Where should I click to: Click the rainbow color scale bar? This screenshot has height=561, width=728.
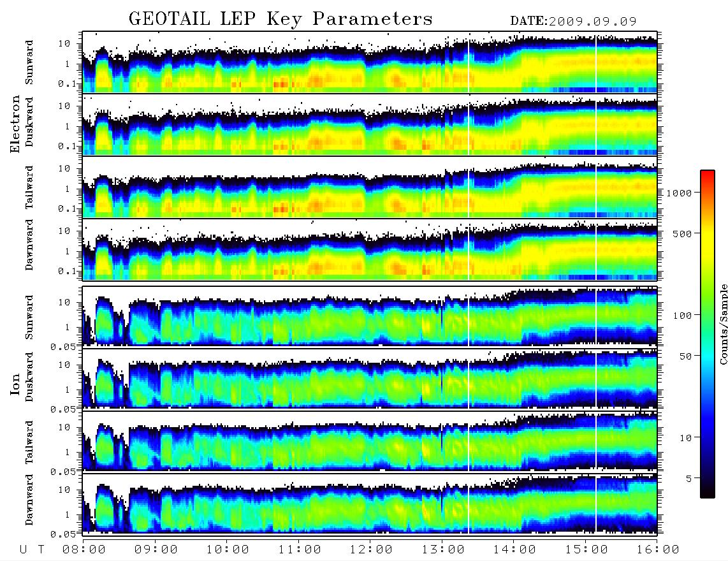pyautogui.click(x=708, y=334)
